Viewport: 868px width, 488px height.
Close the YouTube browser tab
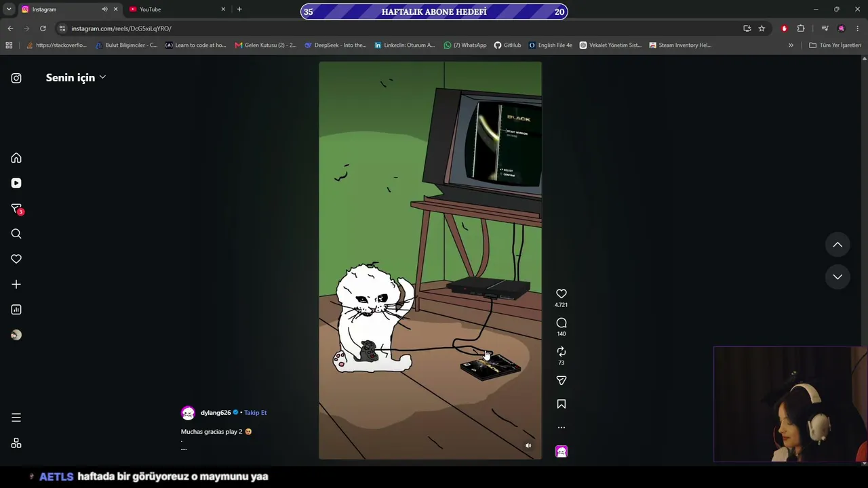tap(223, 9)
